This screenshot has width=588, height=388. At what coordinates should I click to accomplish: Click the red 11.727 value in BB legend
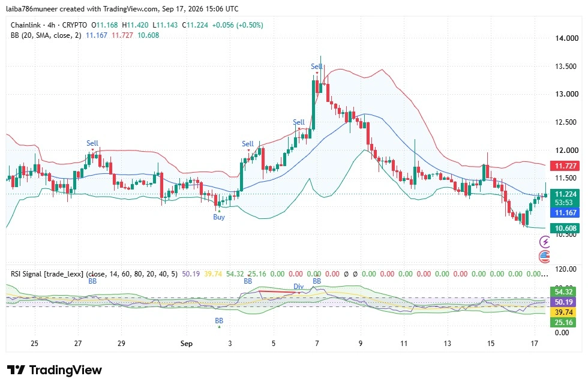tap(122, 35)
